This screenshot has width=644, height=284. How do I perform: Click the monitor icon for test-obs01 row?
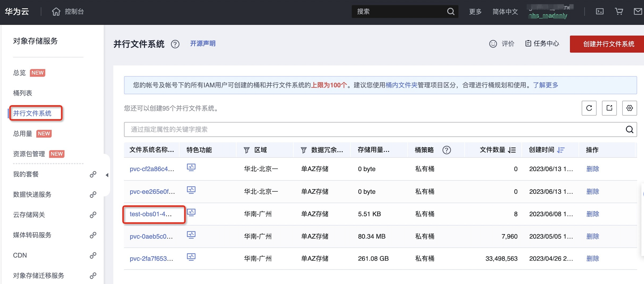tap(191, 212)
